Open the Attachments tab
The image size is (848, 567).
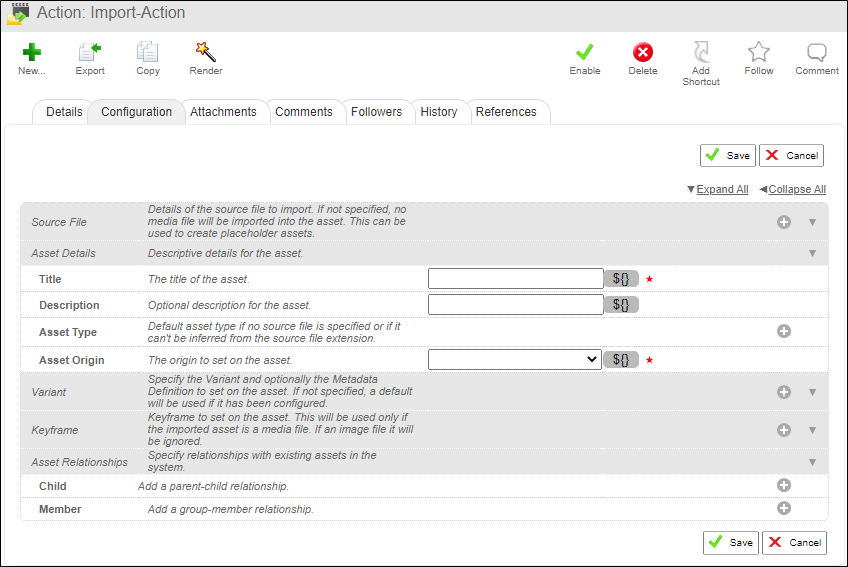point(223,112)
